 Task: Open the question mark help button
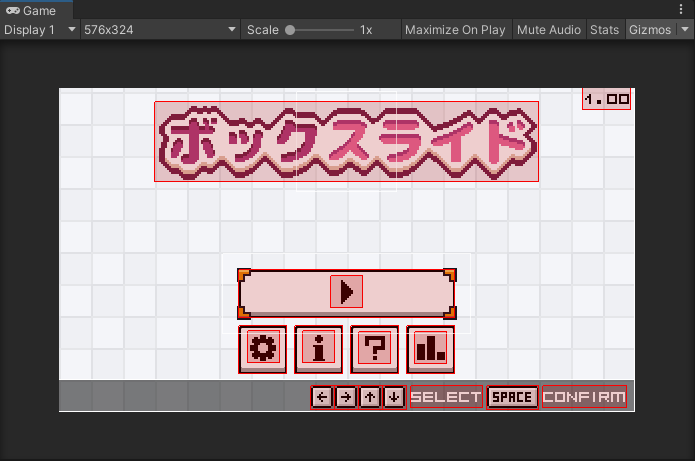click(375, 349)
